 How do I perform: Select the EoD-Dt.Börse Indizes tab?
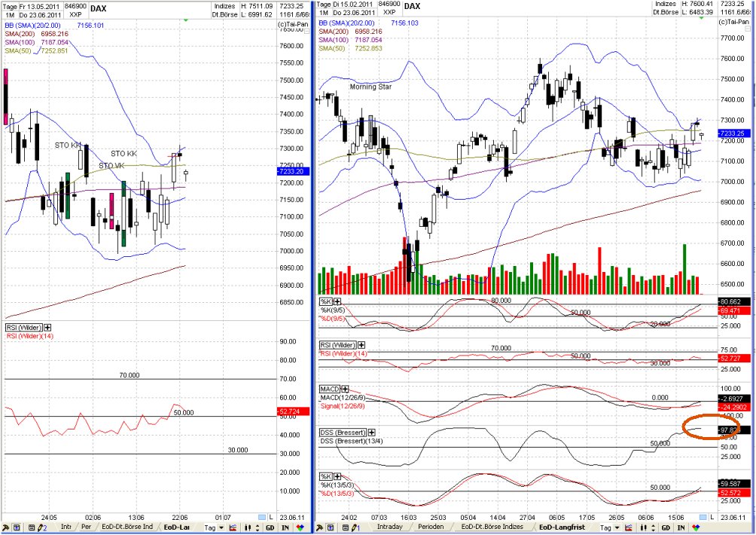(491, 527)
